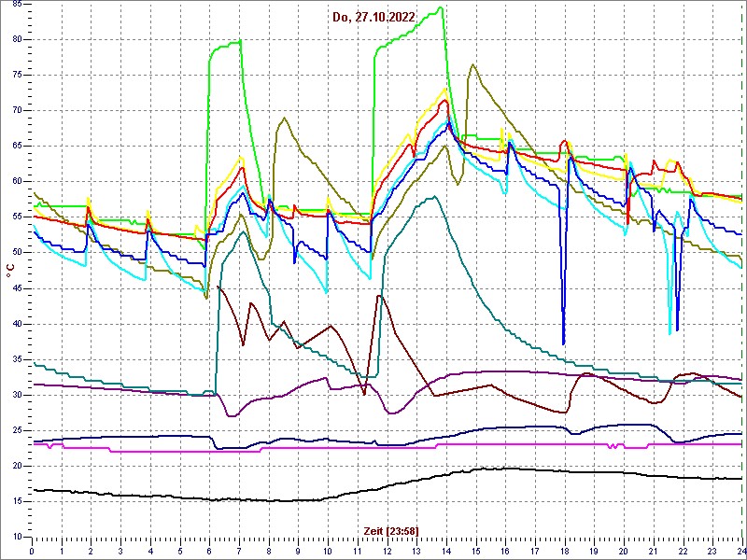Click hour 21 on the time axis

(654, 551)
